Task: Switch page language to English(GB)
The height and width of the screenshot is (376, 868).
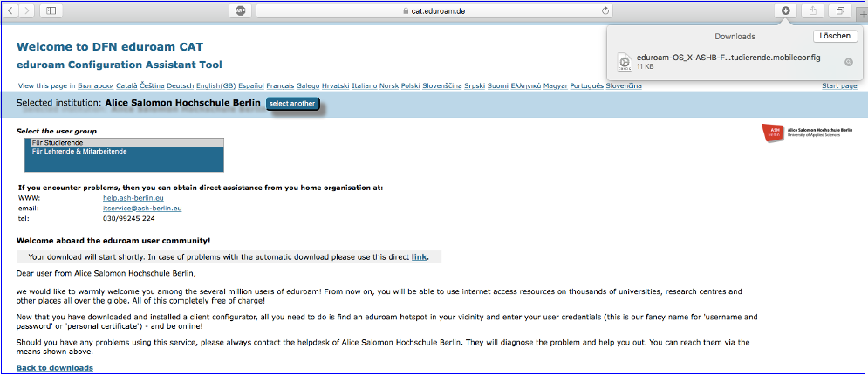Action: (215, 85)
